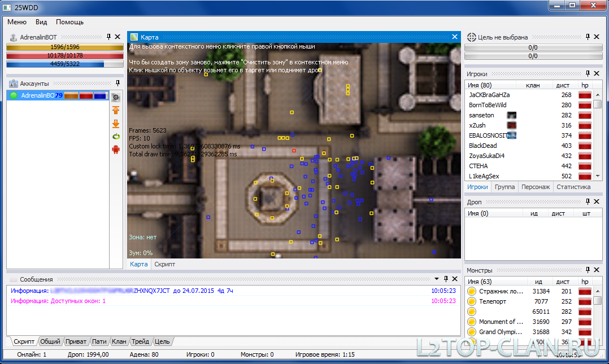This screenshot has height=364, width=609.
Task: Click the yellow icon beside Monument of …
Action: coord(472,322)
